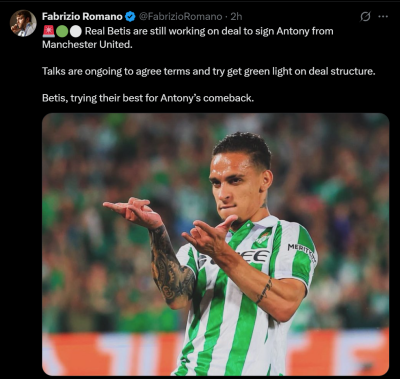Open Fabrizio Romano's profile avatar
This screenshot has width=400, height=379.
click(x=23, y=23)
